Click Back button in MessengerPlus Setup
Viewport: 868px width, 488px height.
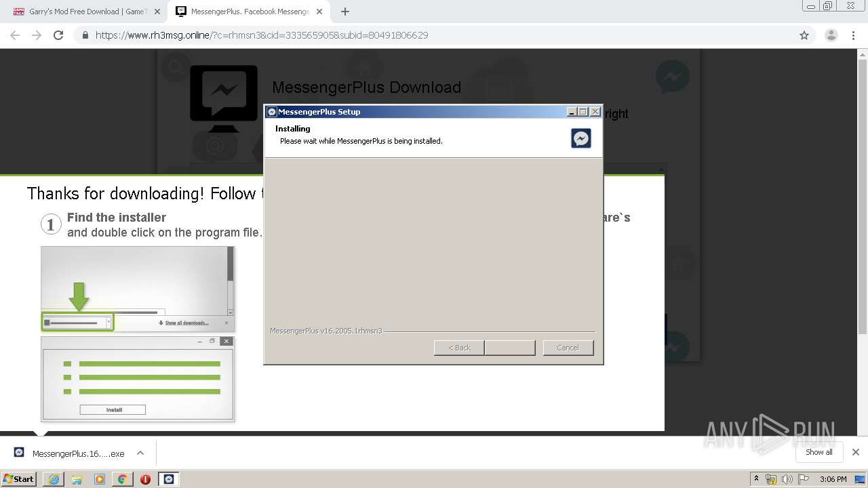[459, 348]
